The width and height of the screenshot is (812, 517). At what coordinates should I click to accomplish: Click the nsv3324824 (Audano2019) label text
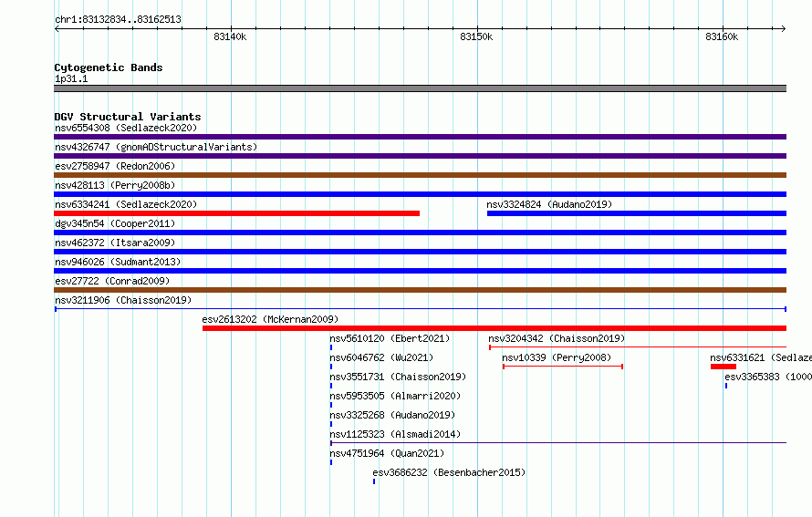(549, 204)
